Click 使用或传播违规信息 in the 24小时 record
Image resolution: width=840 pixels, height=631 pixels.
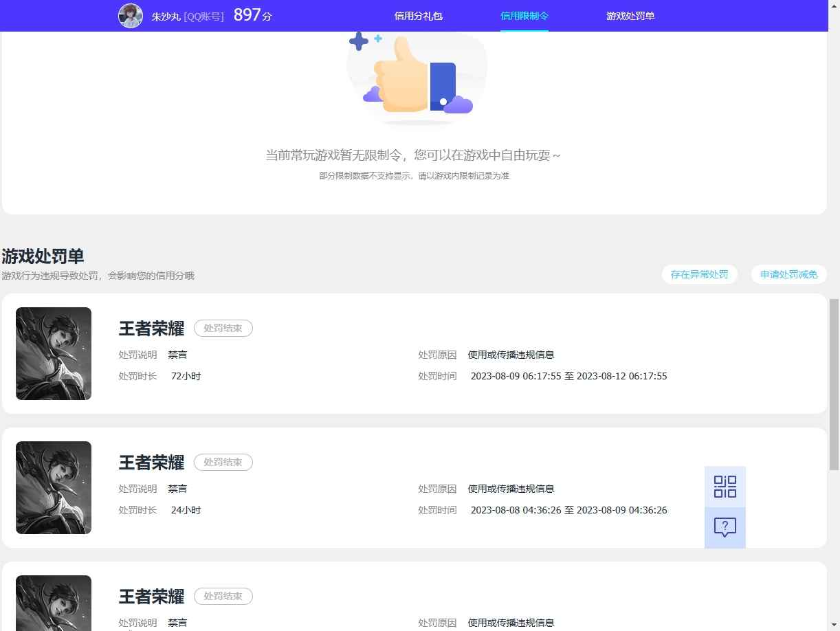[x=511, y=489]
